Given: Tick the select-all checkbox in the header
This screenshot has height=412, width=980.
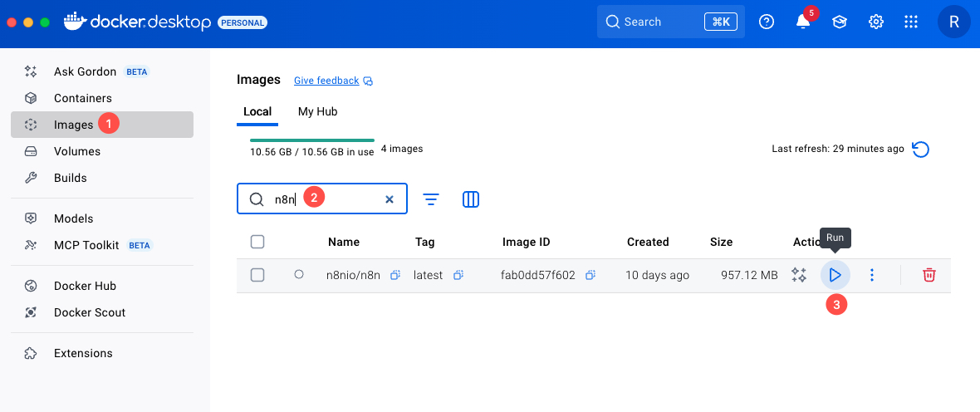Looking at the screenshot, I should pyautogui.click(x=257, y=242).
